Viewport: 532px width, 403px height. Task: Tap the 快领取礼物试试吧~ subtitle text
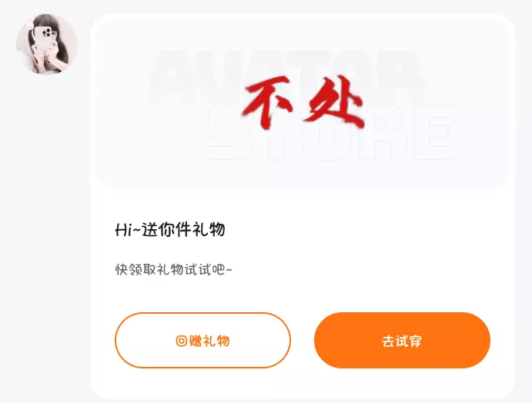[x=174, y=269]
